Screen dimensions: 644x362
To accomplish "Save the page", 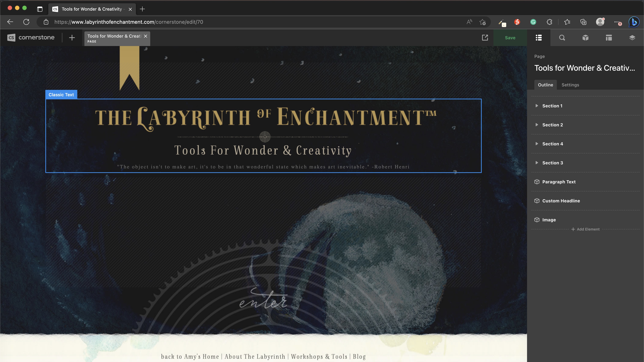I will [510, 38].
